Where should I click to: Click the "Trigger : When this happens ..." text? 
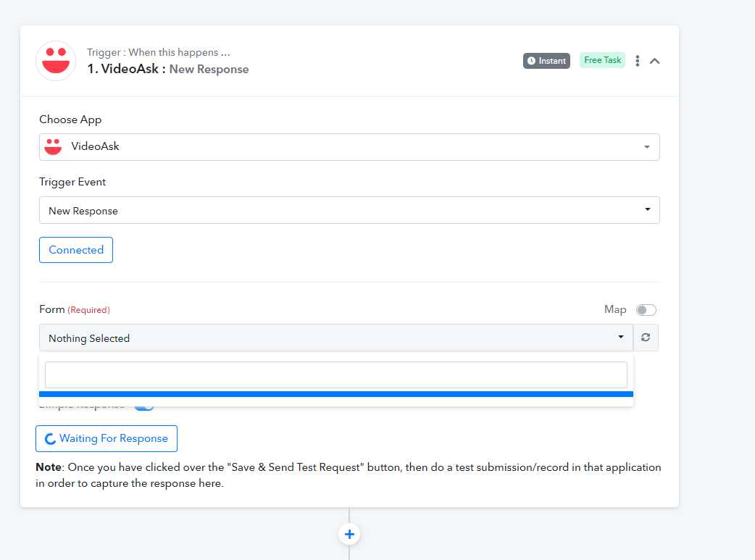click(159, 52)
